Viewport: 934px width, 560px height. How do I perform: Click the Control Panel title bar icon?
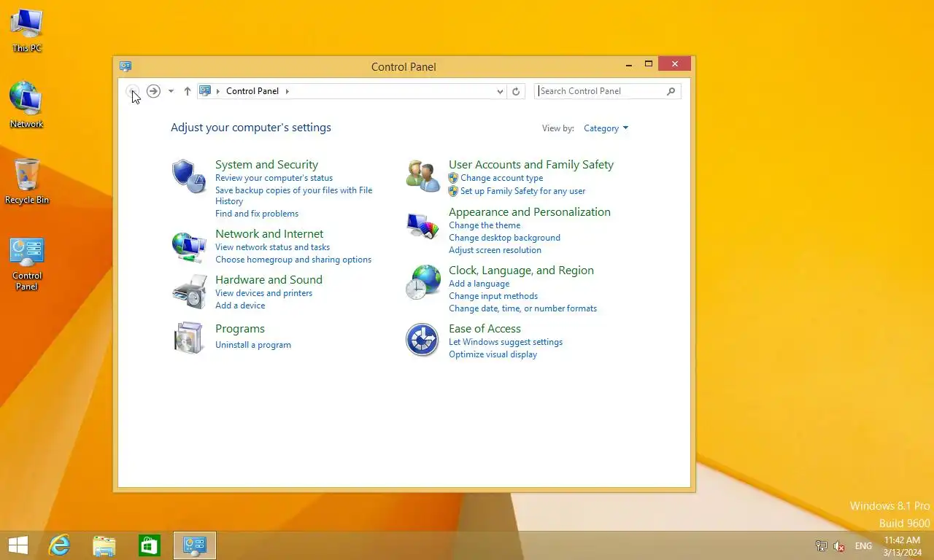(126, 66)
